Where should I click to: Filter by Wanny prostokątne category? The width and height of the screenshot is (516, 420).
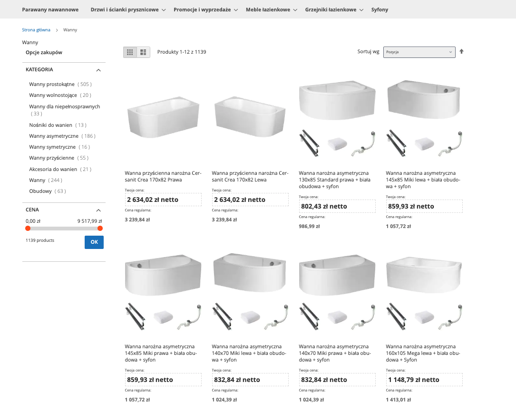pos(52,84)
